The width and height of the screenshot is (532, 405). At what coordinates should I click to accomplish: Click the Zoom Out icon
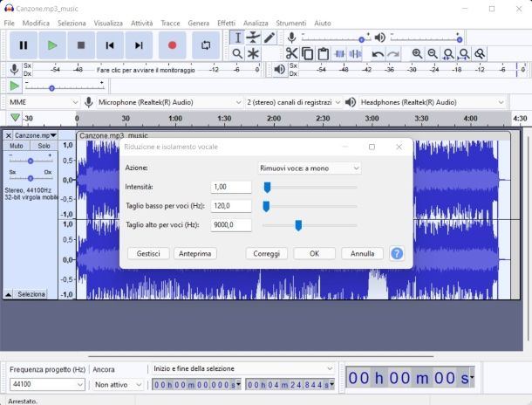pyautogui.click(x=433, y=53)
